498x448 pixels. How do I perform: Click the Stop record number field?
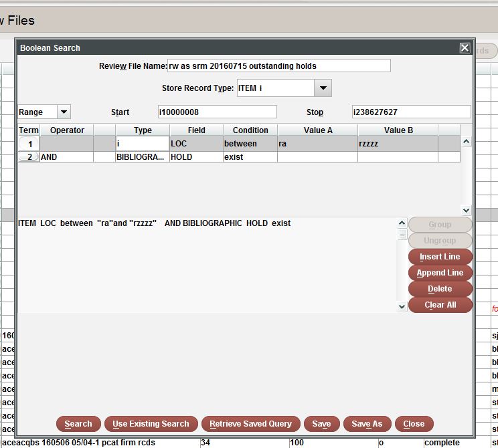(411, 112)
